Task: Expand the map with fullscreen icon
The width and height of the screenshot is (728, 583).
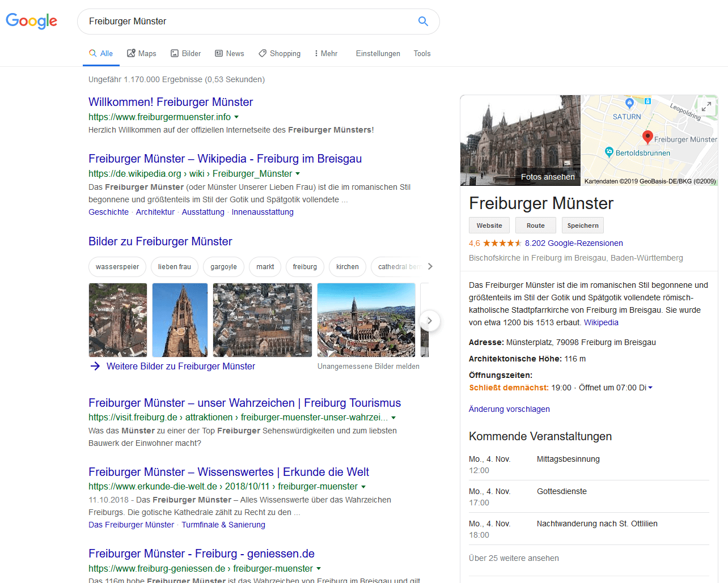Action: click(706, 107)
